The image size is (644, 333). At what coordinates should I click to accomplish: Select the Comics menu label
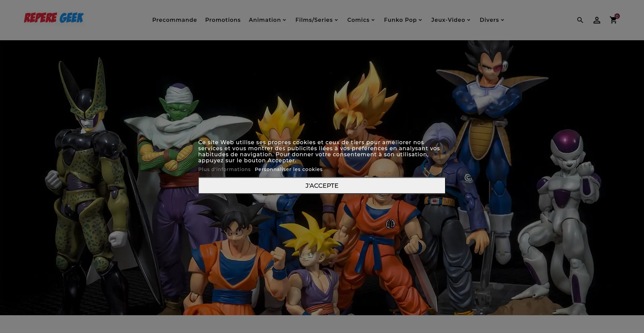tap(358, 20)
